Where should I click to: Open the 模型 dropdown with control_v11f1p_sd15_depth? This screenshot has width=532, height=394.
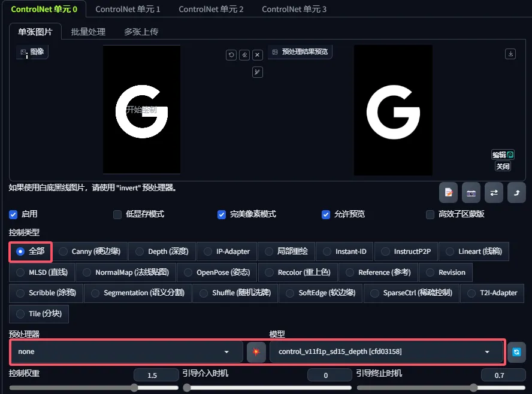[386, 351]
